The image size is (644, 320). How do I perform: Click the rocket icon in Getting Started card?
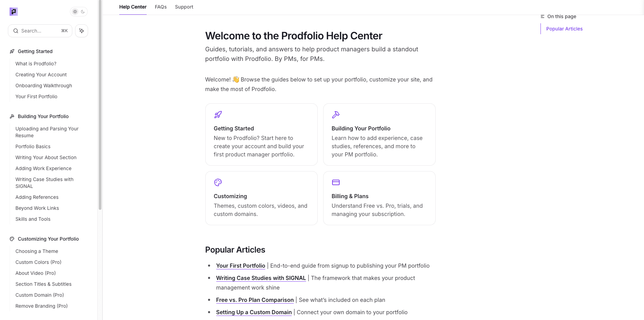pos(218,115)
